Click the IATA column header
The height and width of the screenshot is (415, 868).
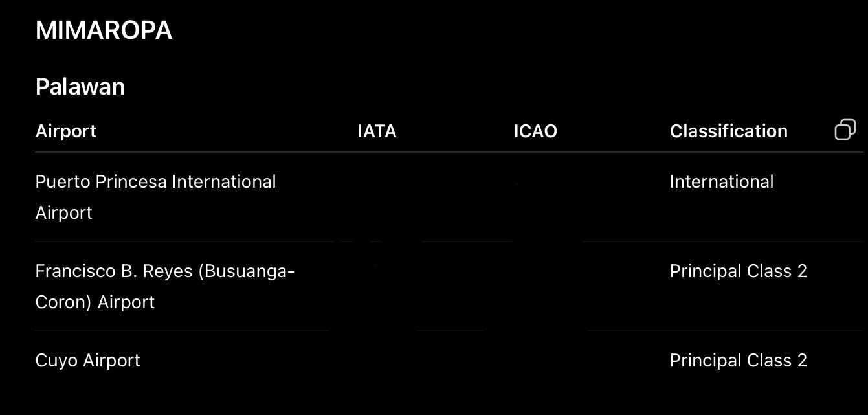(377, 131)
